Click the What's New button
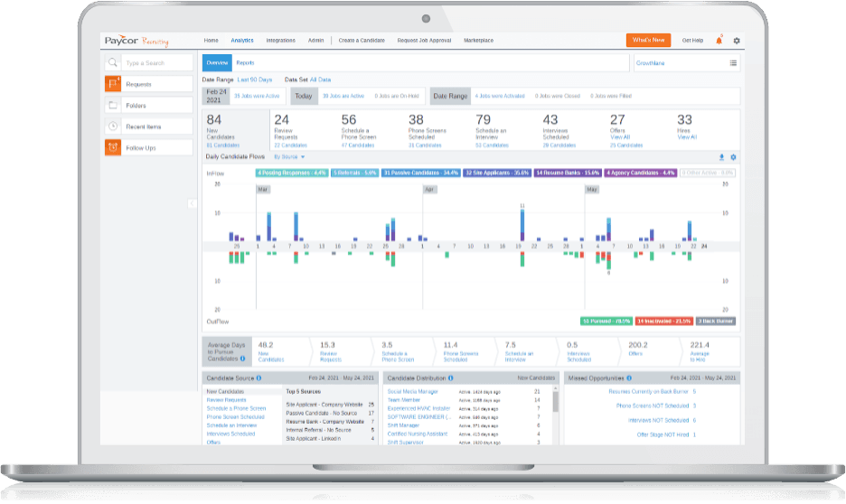846x504 pixels. pos(648,41)
